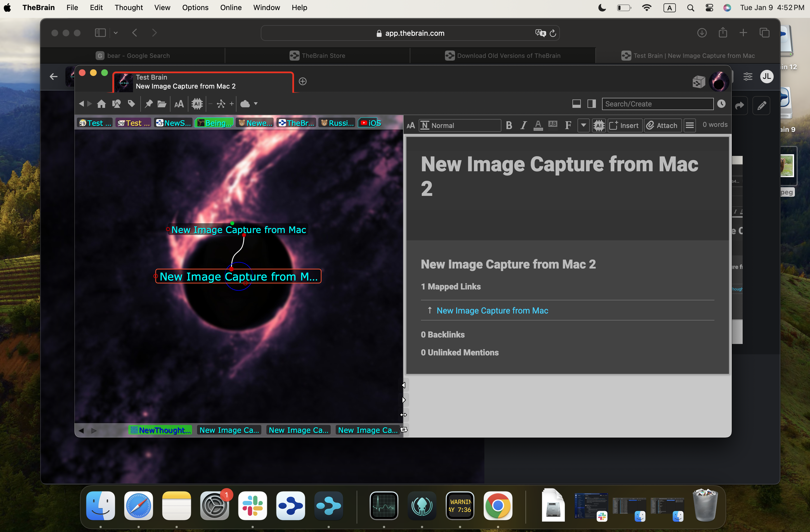This screenshot has width=810, height=532.
Task: Open the thought types icon
Action: tap(116, 104)
